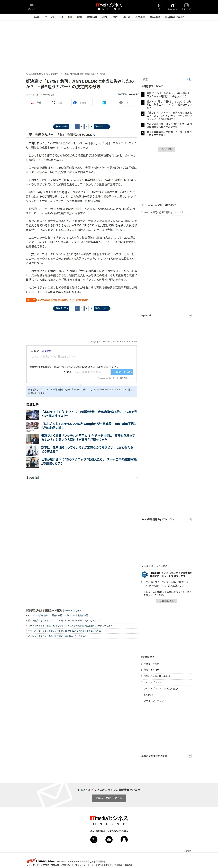Image resolution: width=218 pixels, height=868 pixels.
Task: Open NEC社長に聞く newsletter article link
Action: click(167, 584)
